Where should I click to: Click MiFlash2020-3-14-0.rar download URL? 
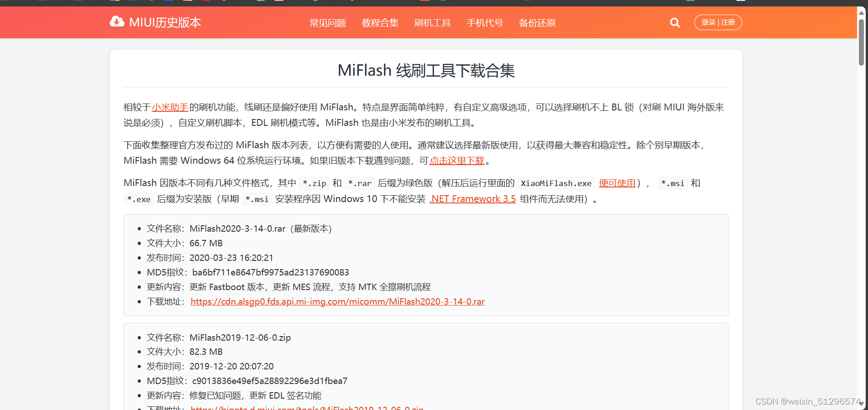coord(338,301)
